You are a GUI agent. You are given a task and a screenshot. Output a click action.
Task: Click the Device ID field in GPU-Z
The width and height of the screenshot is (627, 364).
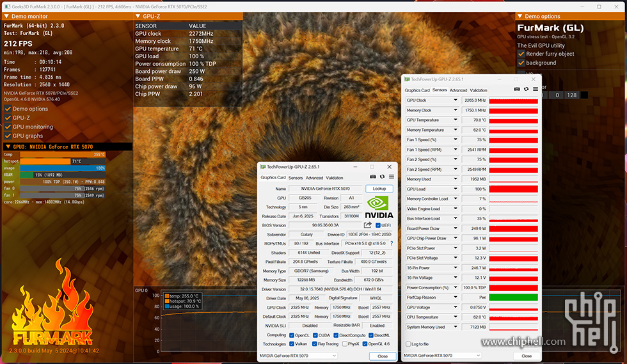pos(370,234)
